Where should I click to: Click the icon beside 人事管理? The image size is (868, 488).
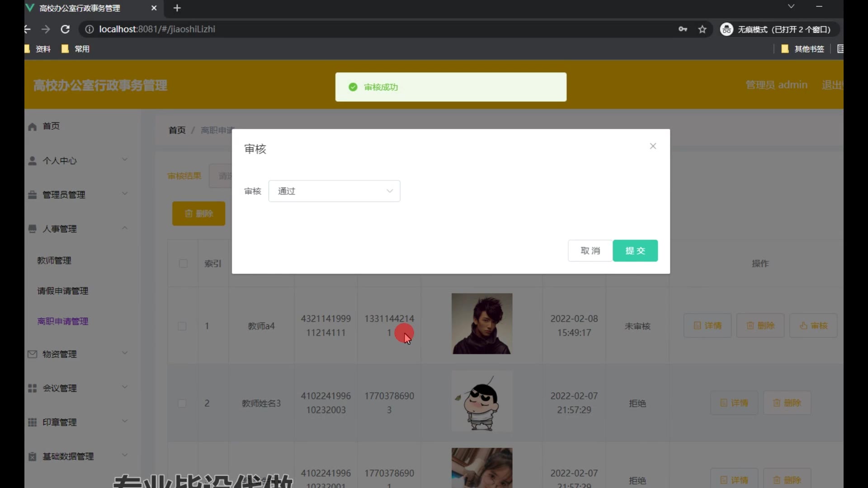coord(32,229)
